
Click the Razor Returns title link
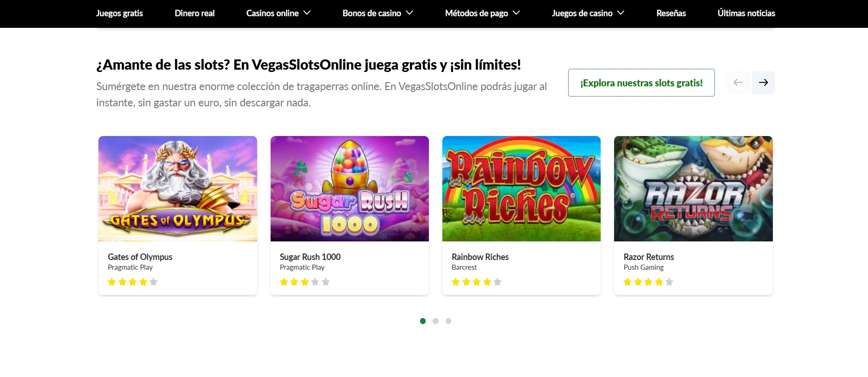[x=648, y=257]
